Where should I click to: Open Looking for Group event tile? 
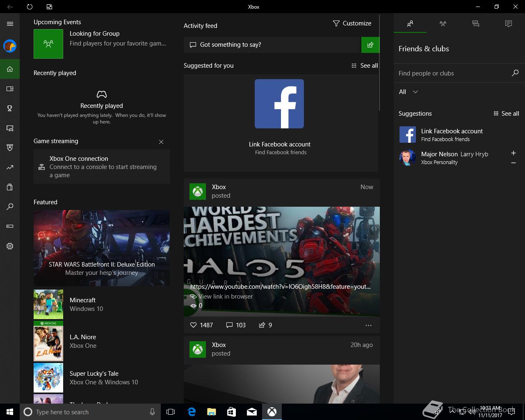point(101,43)
